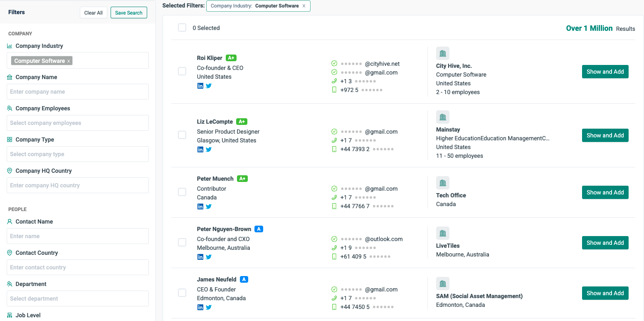Screen dimensions: 644x321
Task: Click the A badge next to Peter Nguyen-Brown
Action: click(x=259, y=229)
